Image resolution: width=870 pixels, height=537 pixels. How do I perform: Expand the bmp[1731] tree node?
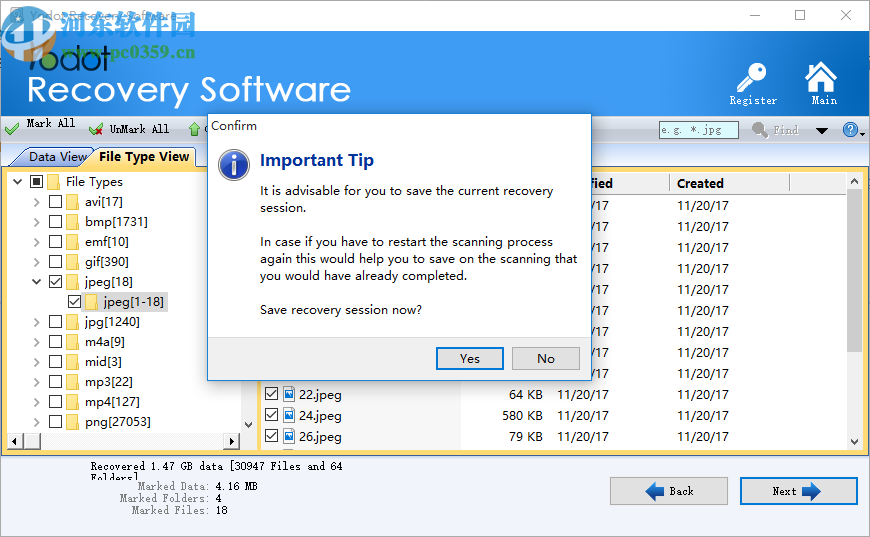(37, 222)
